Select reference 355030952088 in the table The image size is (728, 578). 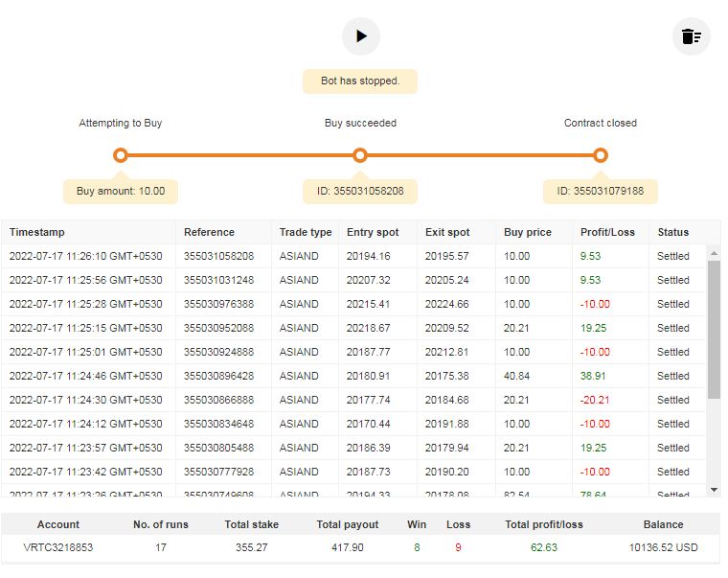[218, 328]
